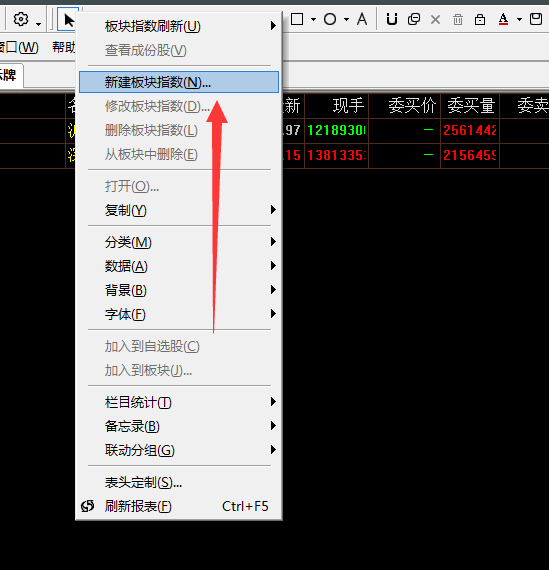Click the save disk icon

tap(536, 19)
